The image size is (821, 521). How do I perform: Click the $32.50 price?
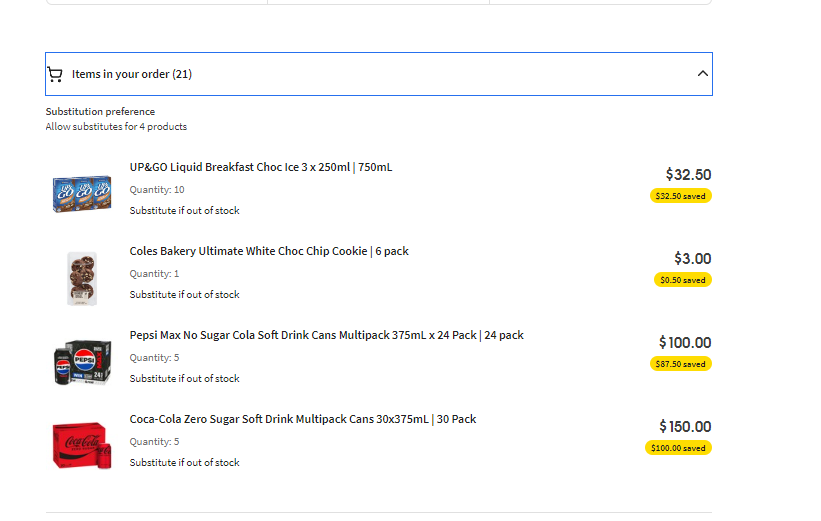tap(689, 174)
